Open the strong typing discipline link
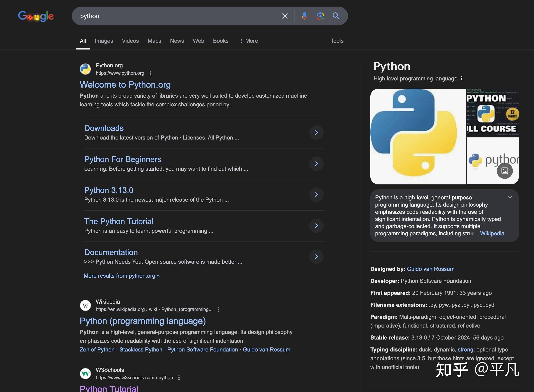 coord(465,349)
